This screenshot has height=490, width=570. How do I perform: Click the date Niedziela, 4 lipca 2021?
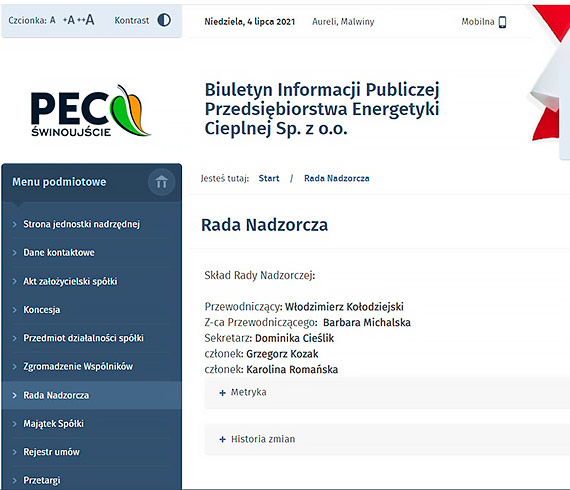click(x=250, y=22)
